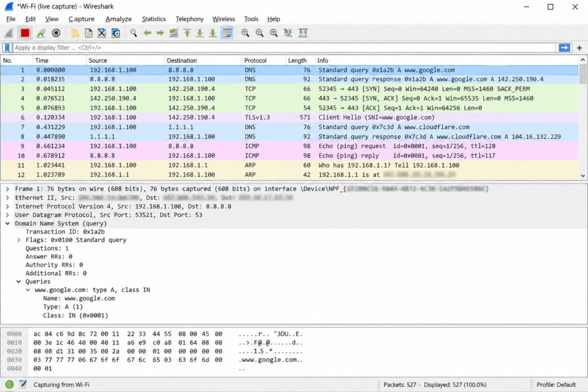Restart the current capture with green fin icon
This screenshot has height=392, width=588.
pos(41,33)
